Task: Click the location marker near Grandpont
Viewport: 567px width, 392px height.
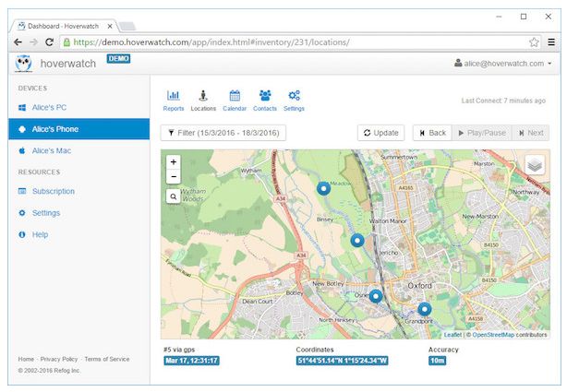Action: [x=424, y=309]
